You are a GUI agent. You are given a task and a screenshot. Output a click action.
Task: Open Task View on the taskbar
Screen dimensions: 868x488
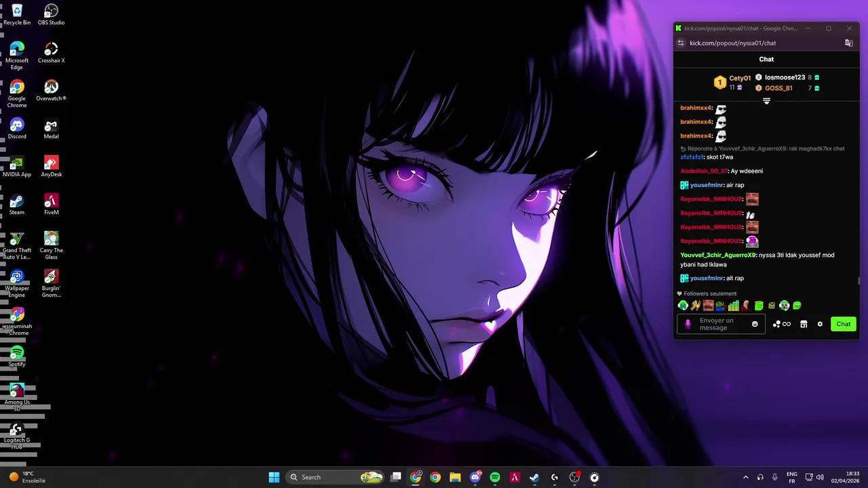(x=396, y=477)
